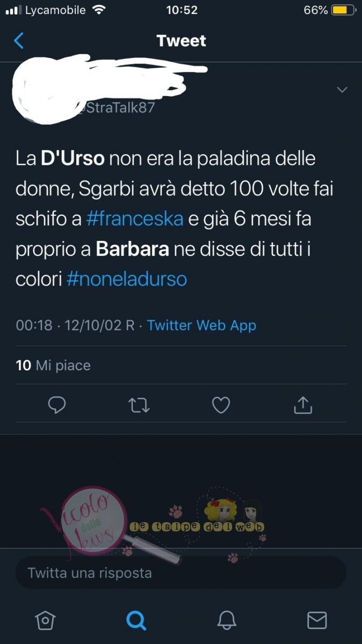The image size is (362, 644).
Task: Retweet using the arrows icon
Action: 139,406
